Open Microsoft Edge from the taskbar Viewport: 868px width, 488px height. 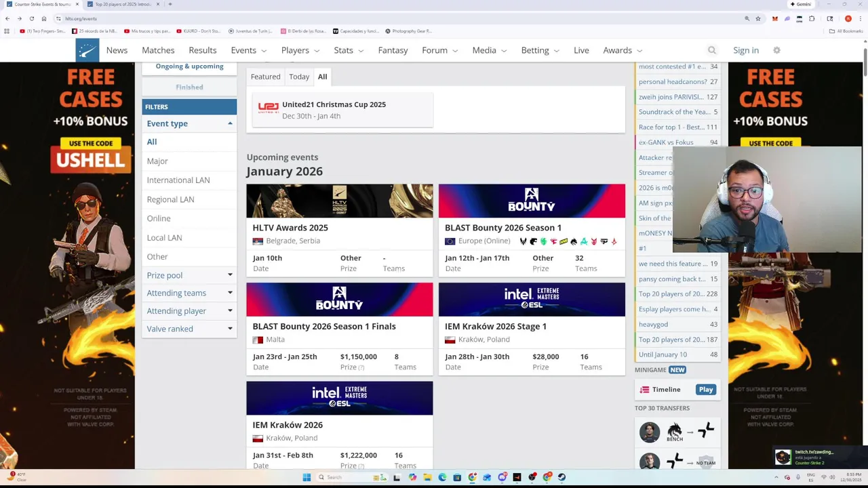tap(442, 477)
